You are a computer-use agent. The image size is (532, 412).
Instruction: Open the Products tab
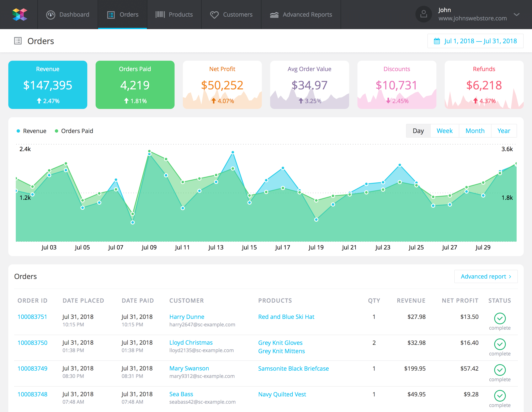[174, 15]
